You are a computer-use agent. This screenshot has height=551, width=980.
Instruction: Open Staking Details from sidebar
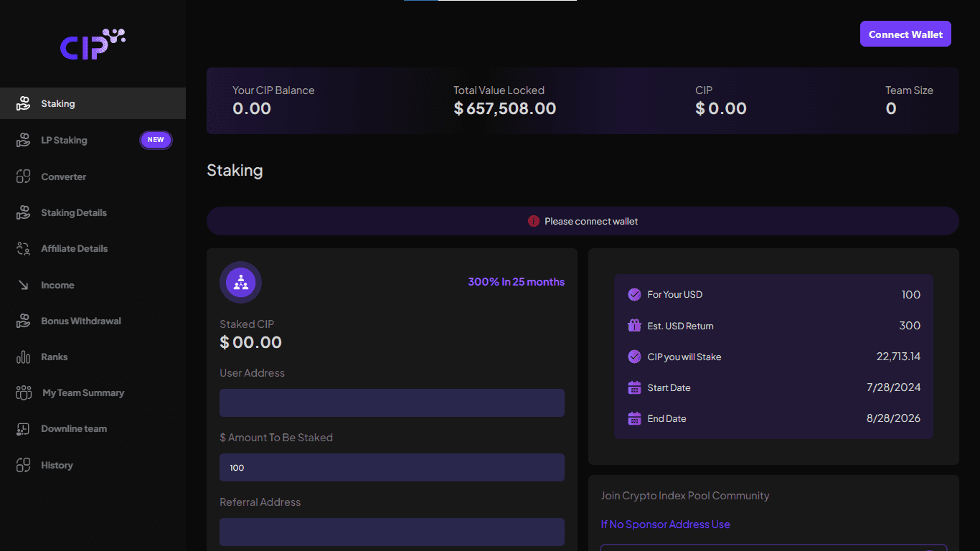point(23,212)
